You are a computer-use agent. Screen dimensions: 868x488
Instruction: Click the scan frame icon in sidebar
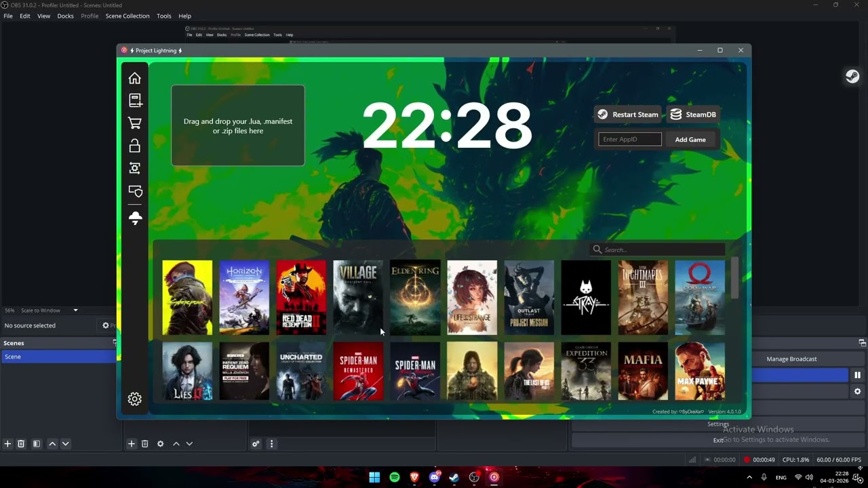pyautogui.click(x=135, y=168)
